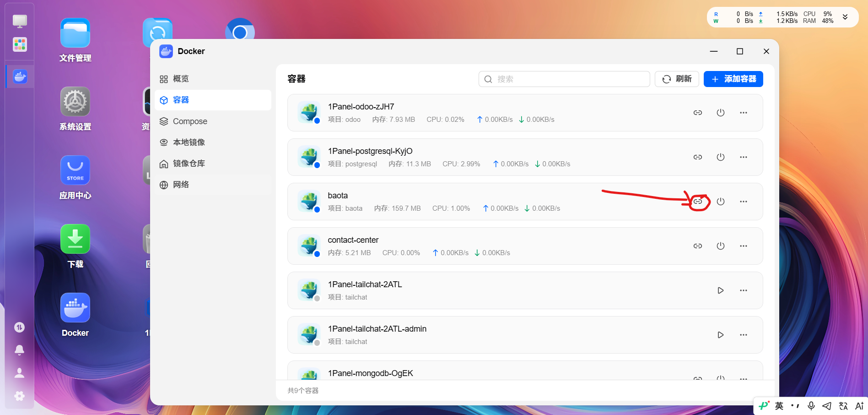Viewport: 868px width, 415px height.
Task: Open link icon for baota container
Action: point(697,202)
